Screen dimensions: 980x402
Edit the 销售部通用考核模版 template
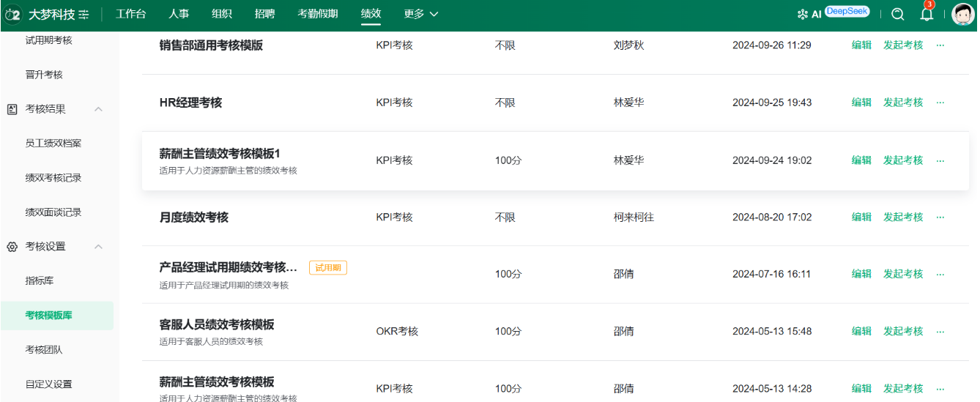[861, 45]
